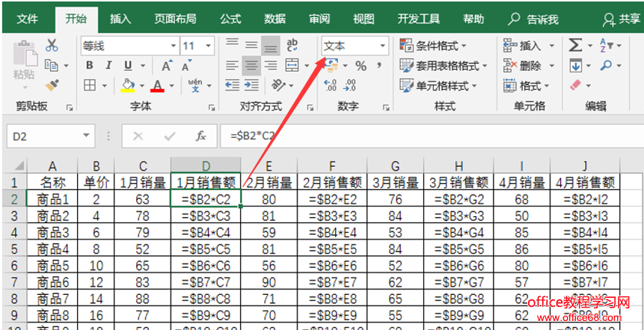Screen dimensions: 644x330
Task: Expand font settings dialog launcher
Action: pos(212,108)
